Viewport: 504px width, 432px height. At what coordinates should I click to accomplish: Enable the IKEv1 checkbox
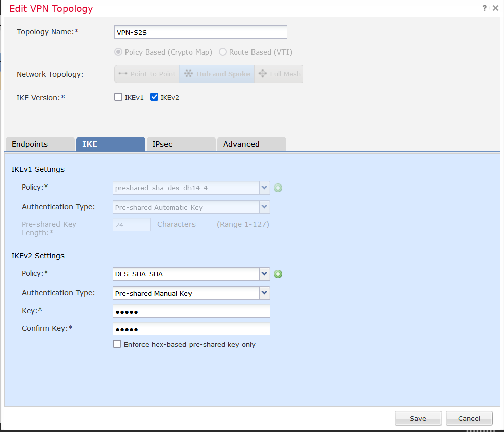coord(118,98)
